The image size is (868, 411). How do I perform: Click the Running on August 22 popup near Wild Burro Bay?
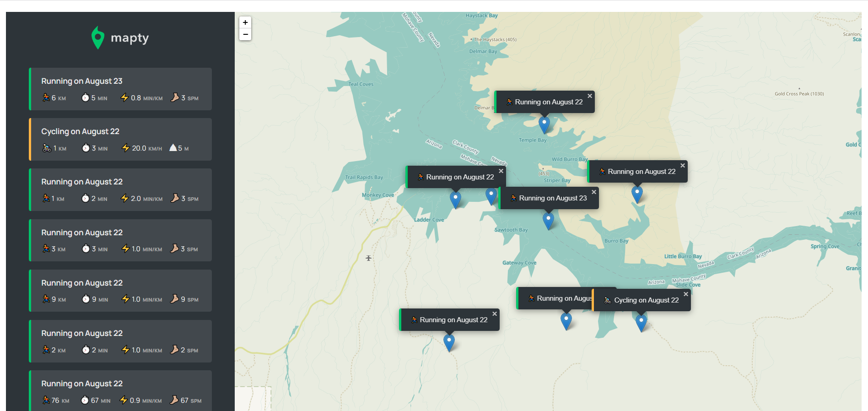point(641,172)
